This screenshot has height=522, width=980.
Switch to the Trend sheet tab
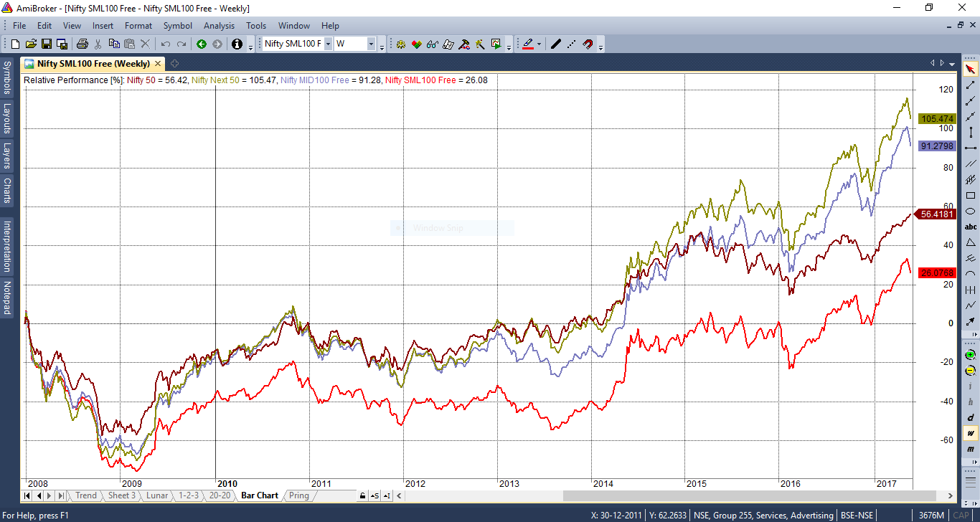(x=86, y=495)
